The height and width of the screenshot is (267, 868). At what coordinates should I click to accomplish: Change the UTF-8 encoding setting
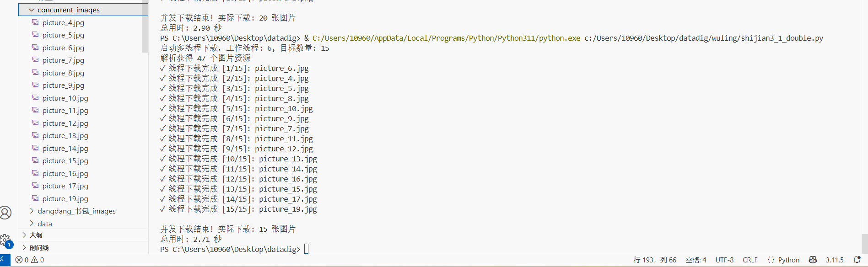pos(724,260)
